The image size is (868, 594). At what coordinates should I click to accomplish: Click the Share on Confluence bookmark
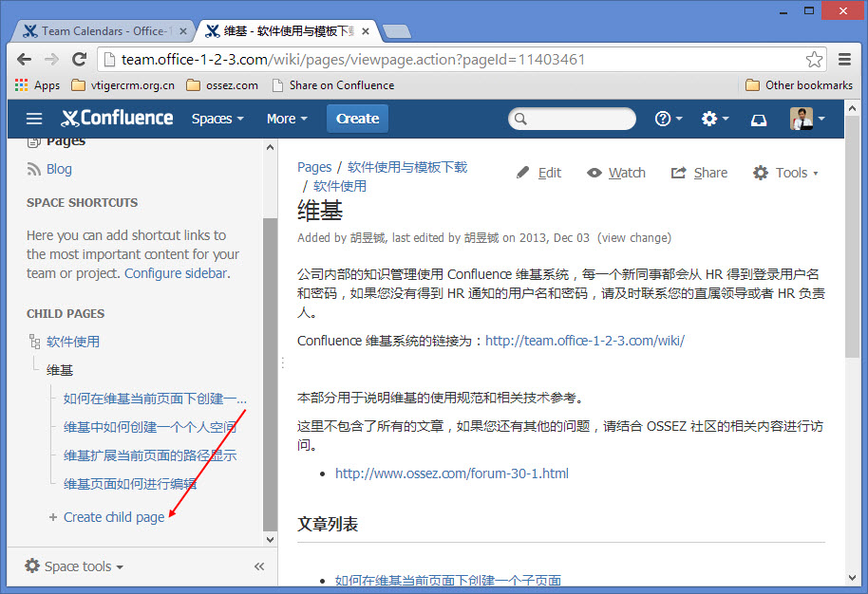click(333, 85)
